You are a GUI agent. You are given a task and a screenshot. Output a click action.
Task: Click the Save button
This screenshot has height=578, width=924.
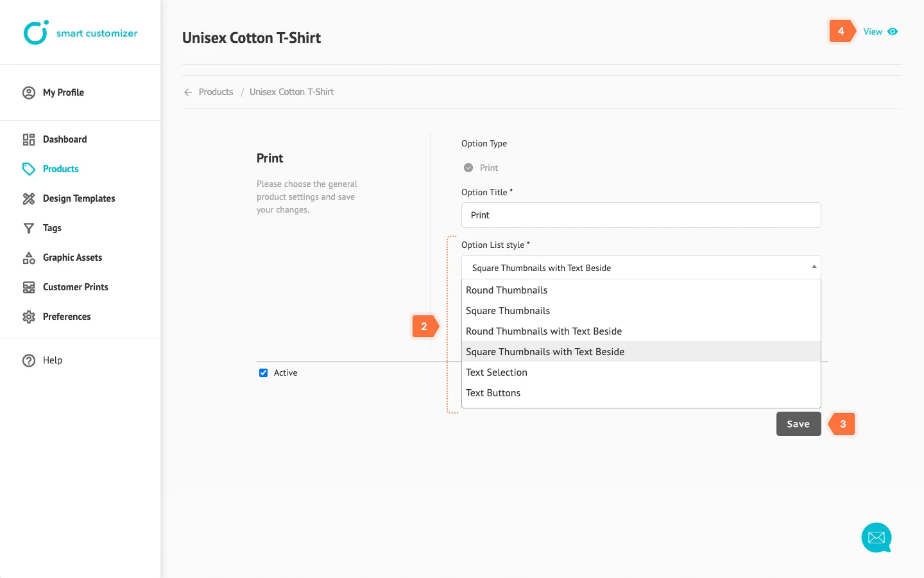point(799,424)
